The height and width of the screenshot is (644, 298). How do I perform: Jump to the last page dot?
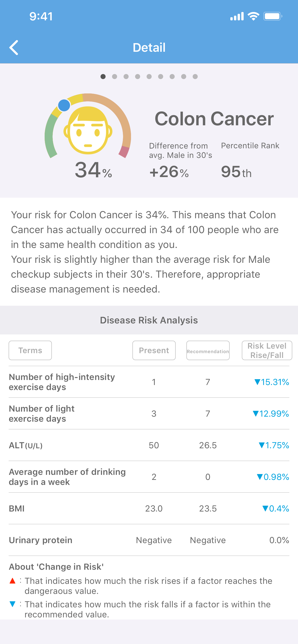(x=195, y=76)
